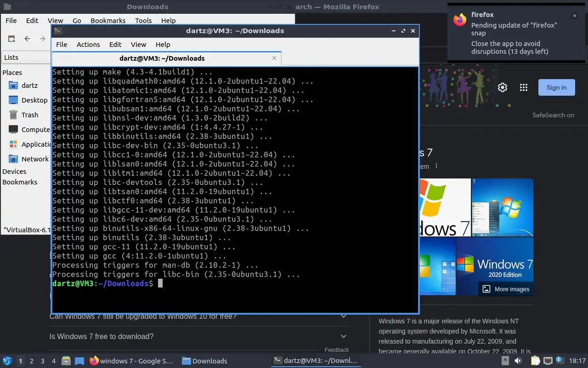
Task: Open the file manager's View menu
Action: click(x=55, y=20)
